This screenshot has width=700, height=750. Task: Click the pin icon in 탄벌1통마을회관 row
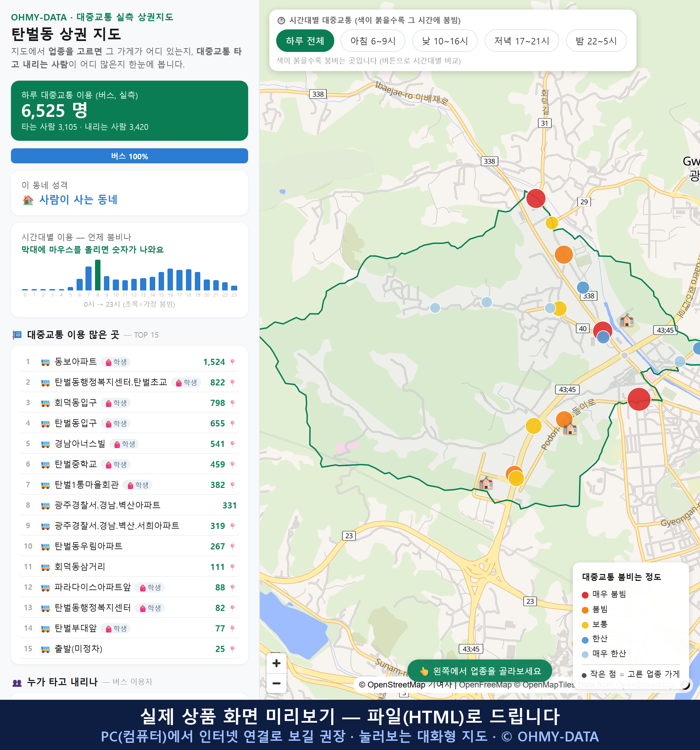point(232,485)
